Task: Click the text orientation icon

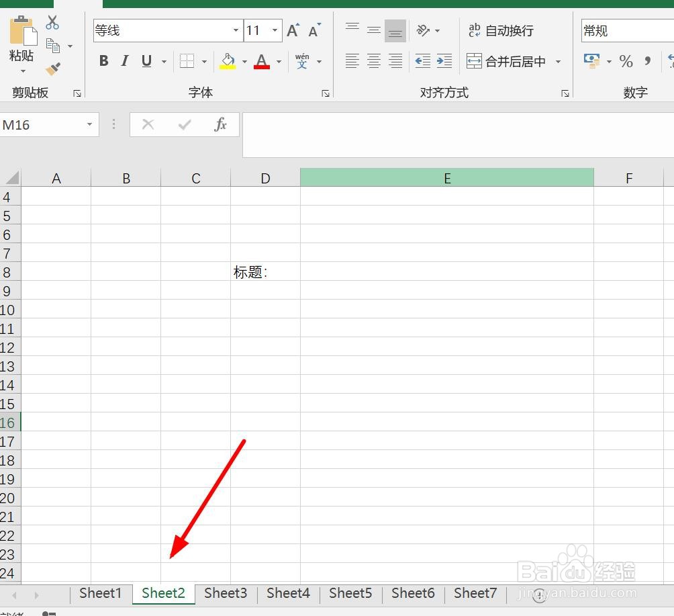Action: [x=423, y=30]
